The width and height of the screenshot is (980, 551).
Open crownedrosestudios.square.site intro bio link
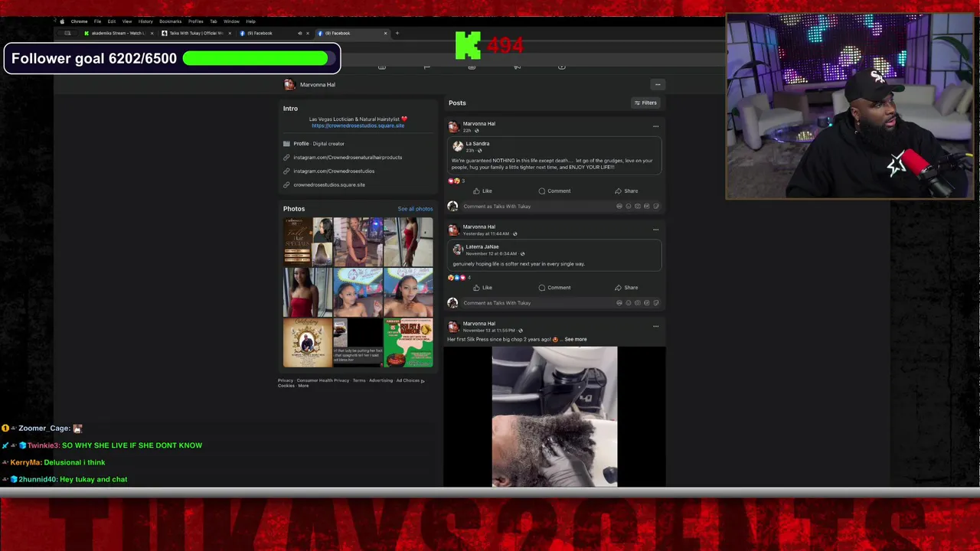[358, 126]
